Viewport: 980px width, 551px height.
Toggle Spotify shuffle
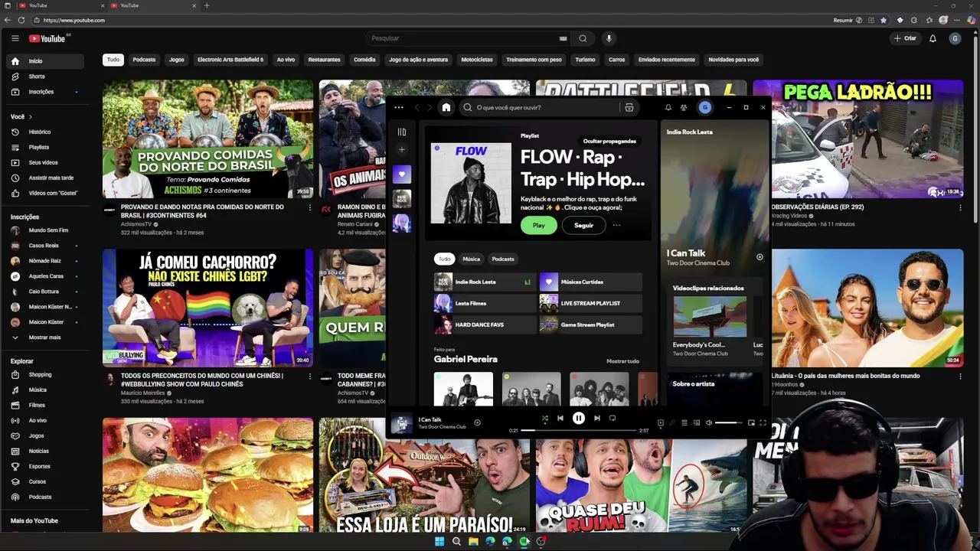point(544,418)
